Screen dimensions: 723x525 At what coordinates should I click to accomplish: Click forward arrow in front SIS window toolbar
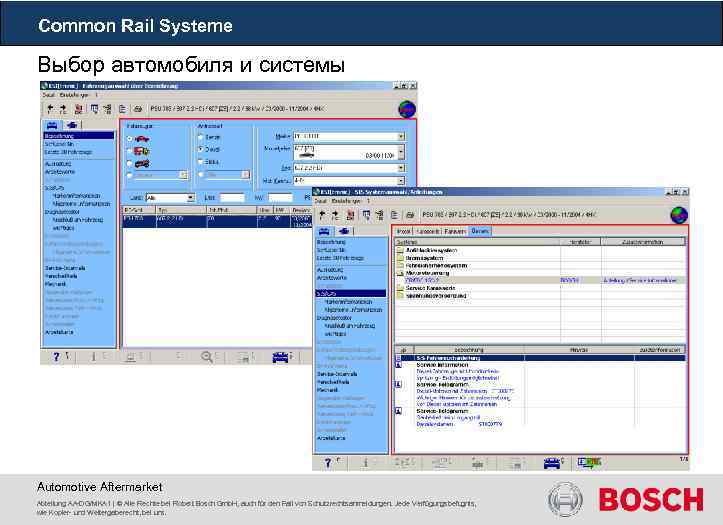coord(335,215)
